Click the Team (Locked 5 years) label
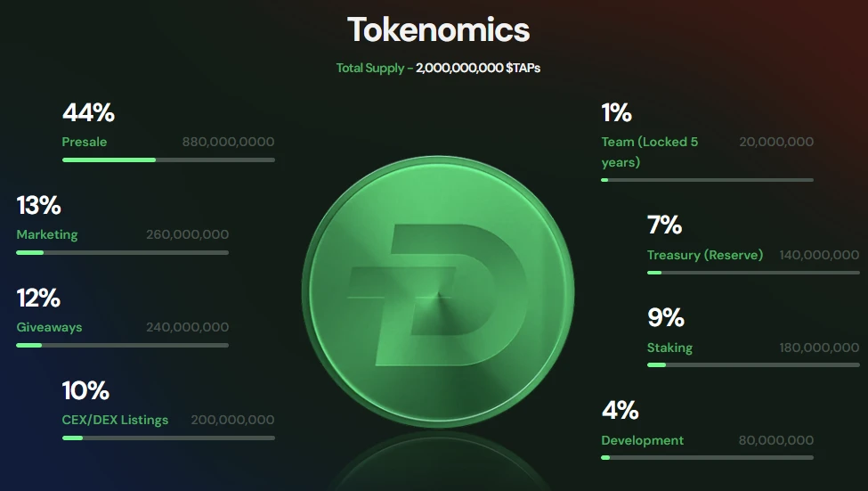Image resolution: width=868 pixels, height=491 pixels. click(649, 151)
